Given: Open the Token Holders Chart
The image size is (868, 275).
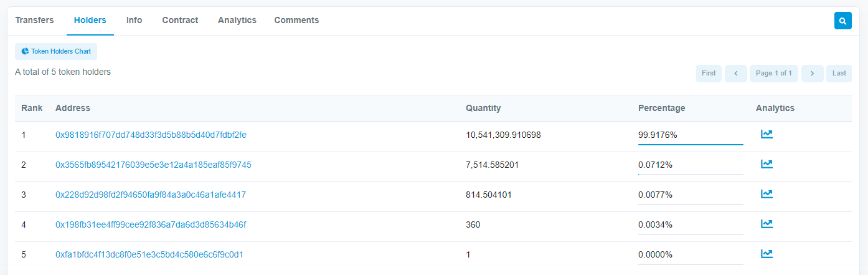Looking at the screenshot, I should [56, 52].
